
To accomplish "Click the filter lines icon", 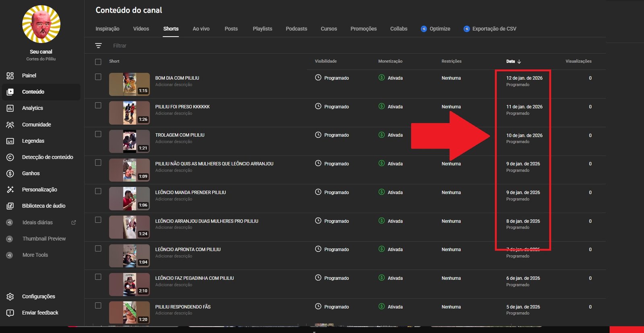I will click(98, 46).
